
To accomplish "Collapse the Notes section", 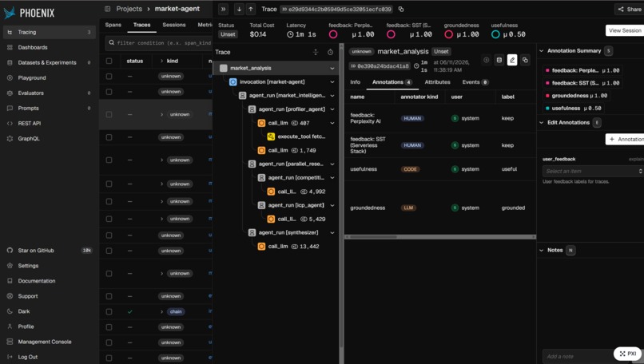I will tap(541, 250).
